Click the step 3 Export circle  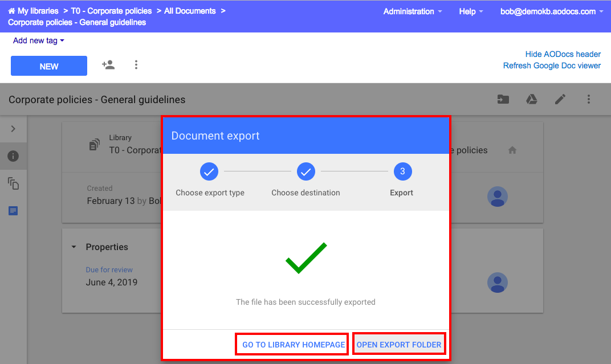[402, 171]
